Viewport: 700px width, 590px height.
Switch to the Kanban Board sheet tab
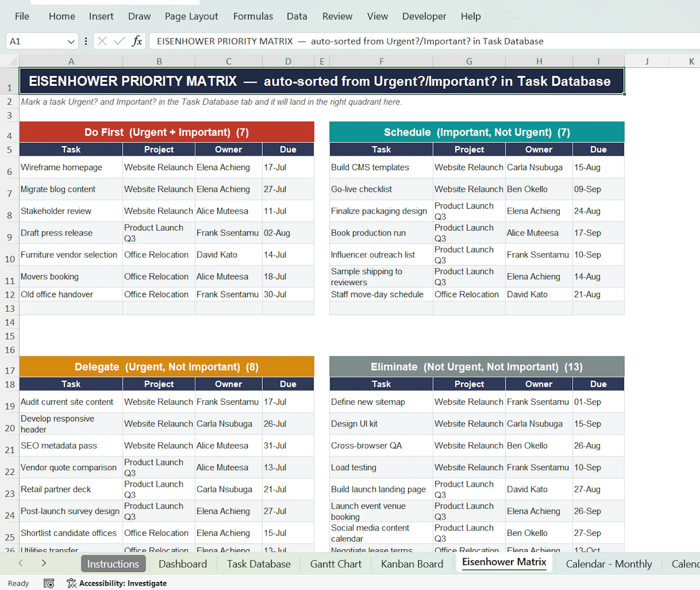[412, 564]
